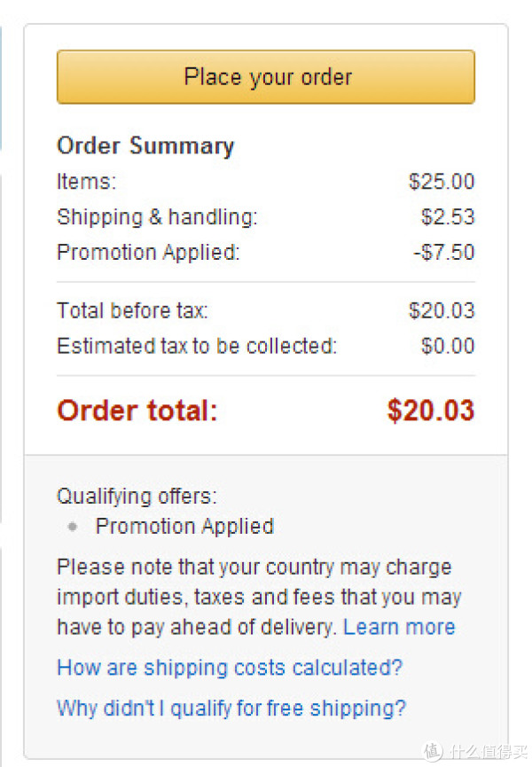Click the $25.00 items amount
532x767 pixels.
pyautogui.click(x=442, y=182)
